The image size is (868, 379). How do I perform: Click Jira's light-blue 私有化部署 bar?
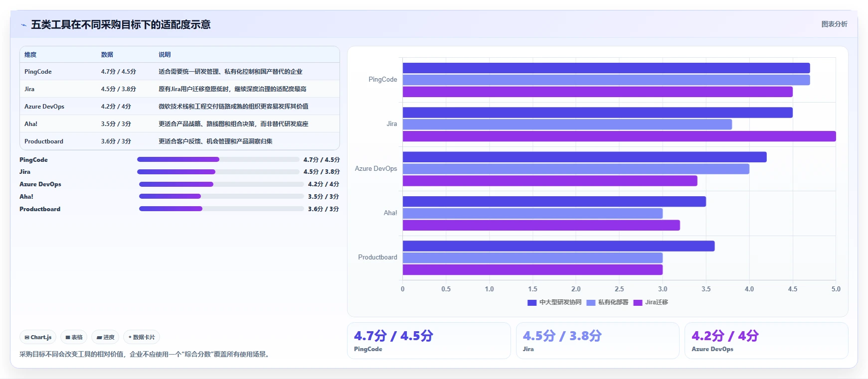click(567, 125)
